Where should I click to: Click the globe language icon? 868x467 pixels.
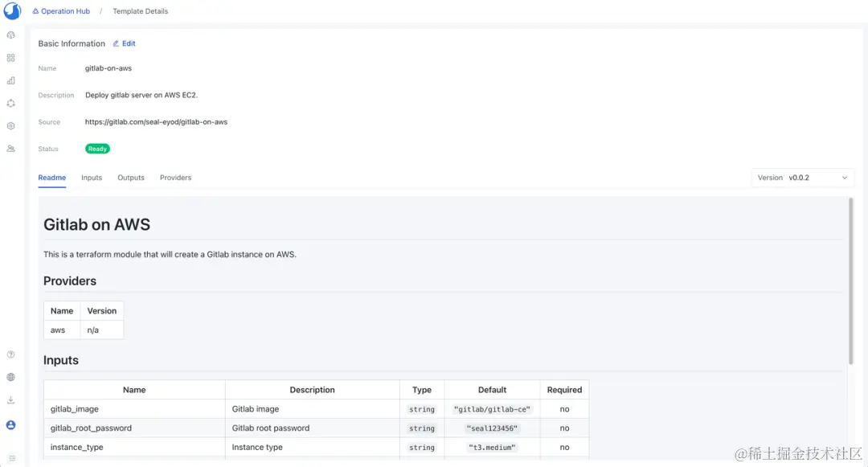[x=10, y=377]
